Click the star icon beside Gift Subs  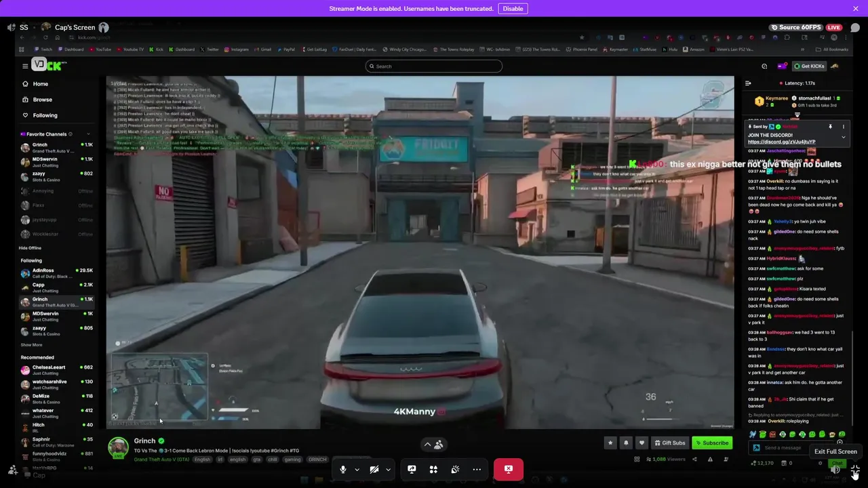pyautogui.click(x=610, y=443)
